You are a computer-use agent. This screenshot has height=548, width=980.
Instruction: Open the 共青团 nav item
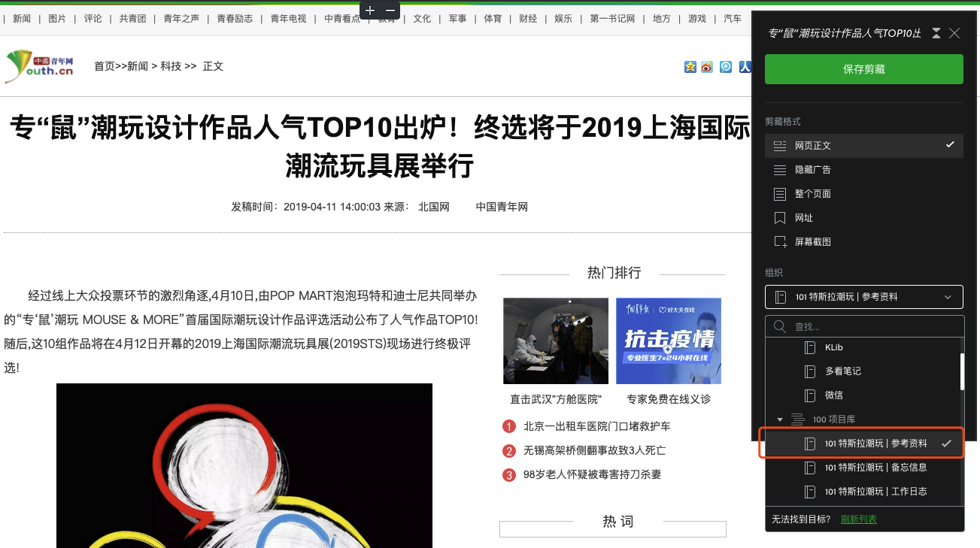pos(132,19)
